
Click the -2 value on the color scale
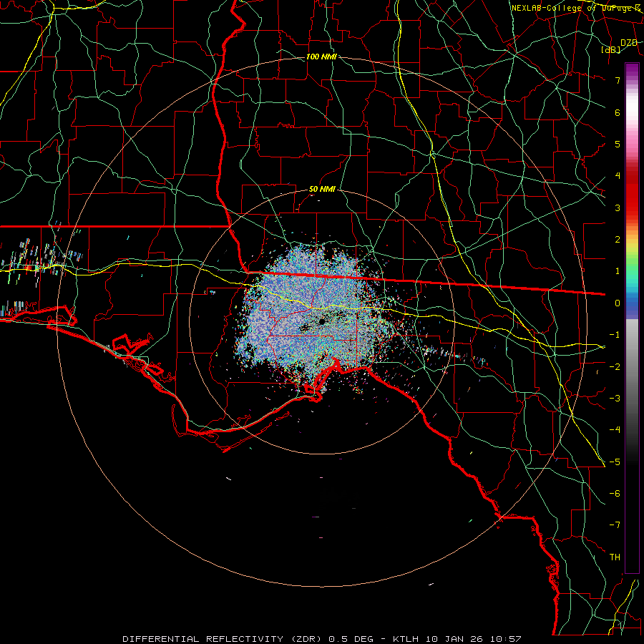tap(615, 366)
